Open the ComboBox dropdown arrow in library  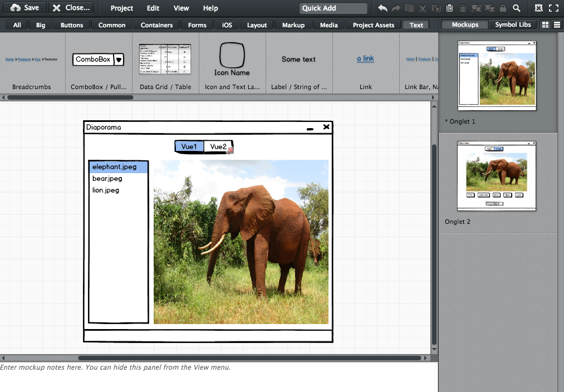pyautogui.click(x=119, y=60)
